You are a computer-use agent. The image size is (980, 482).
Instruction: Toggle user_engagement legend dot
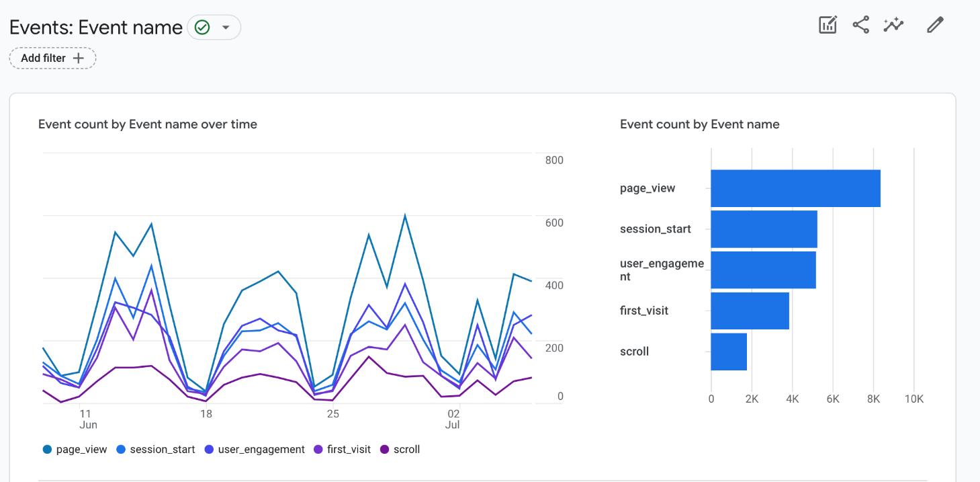point(209,449)
